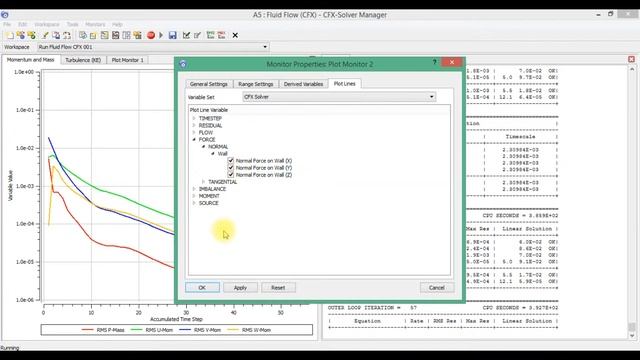This screenshot has height=360, width=640.
Task: Select the Plot Lines tab
Action: [x=344, y=84]
